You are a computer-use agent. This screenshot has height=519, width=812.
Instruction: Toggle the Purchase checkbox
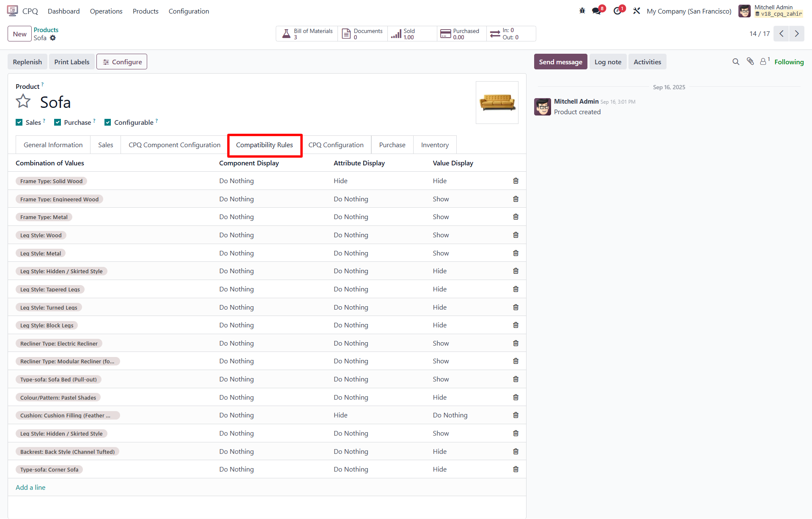58,123
